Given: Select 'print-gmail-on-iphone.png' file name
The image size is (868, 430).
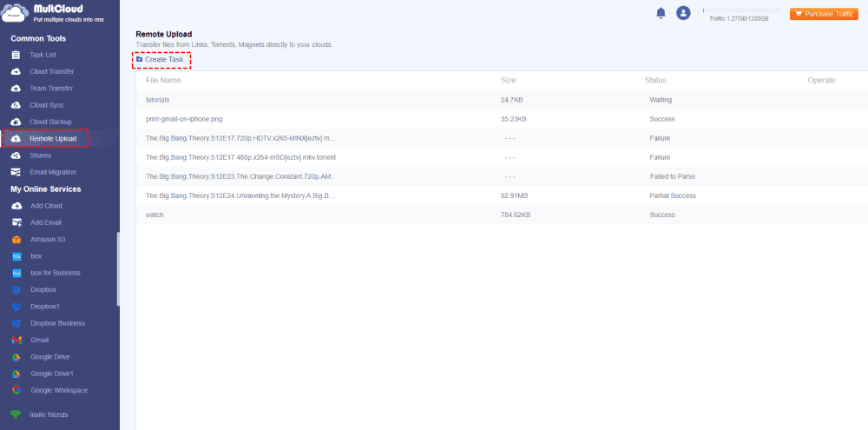Looking at the screenshot, I should [x=184, y=119].
